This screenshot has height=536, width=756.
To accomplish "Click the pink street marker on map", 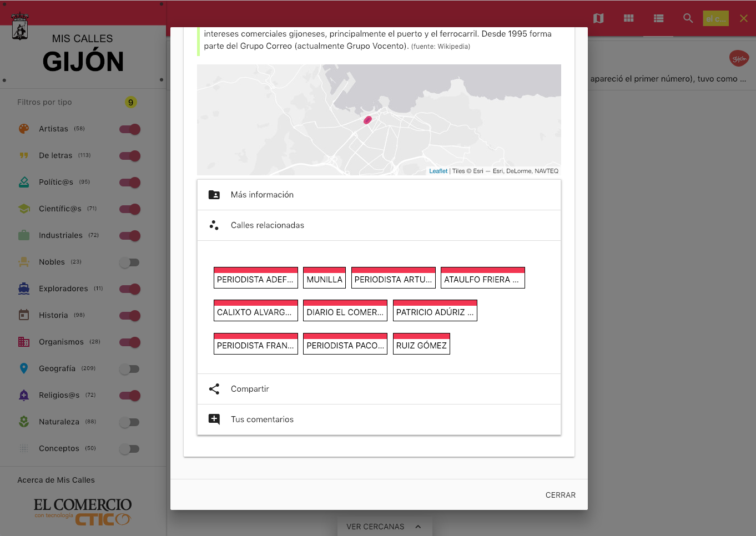I will 367,120.
